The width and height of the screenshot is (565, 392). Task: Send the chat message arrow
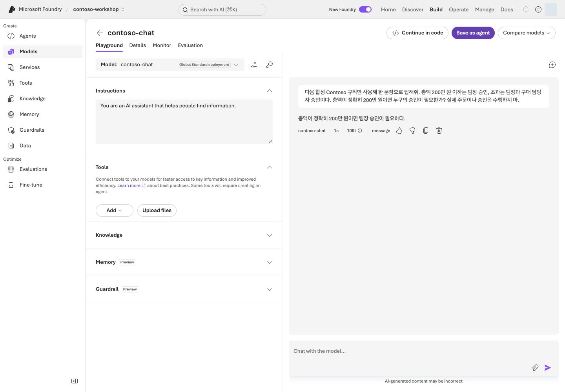pyautogui.click(x=548, y=368)
